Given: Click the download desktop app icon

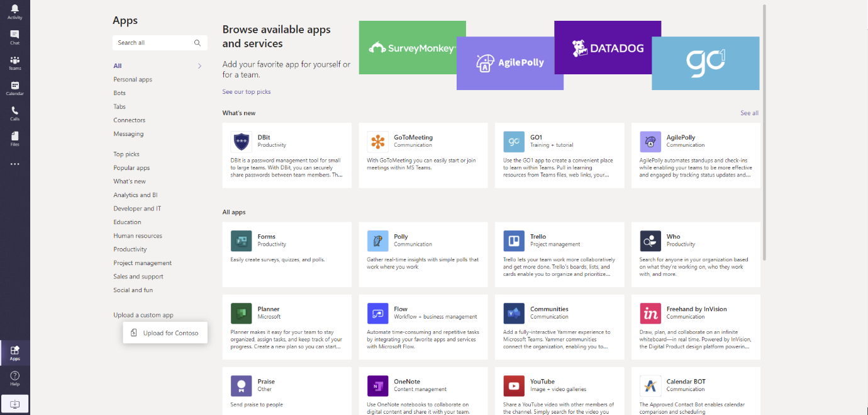Looking at the screenshot, I should [15, 404].
